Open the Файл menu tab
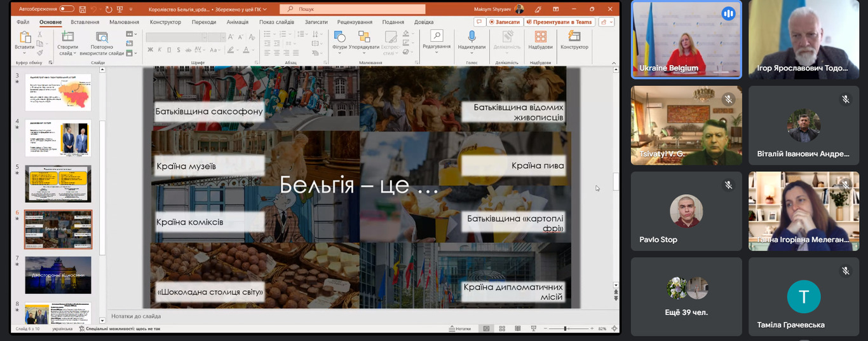 24,22
